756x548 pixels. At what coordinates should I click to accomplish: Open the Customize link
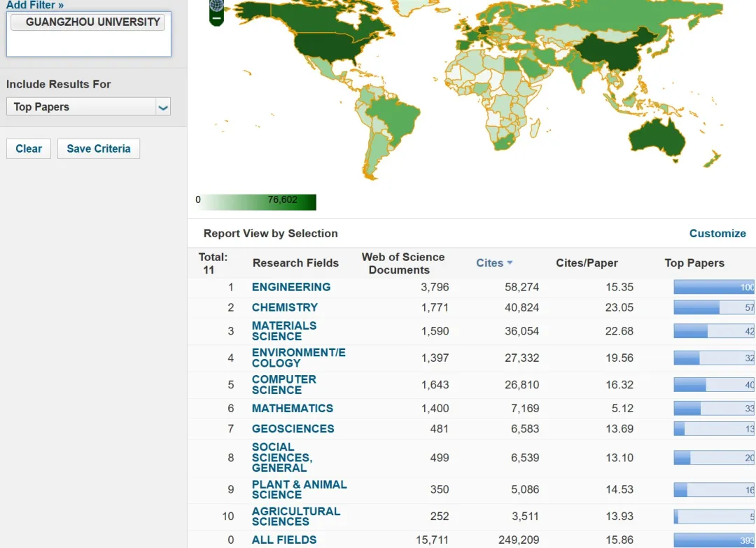[x=717, y=233]
